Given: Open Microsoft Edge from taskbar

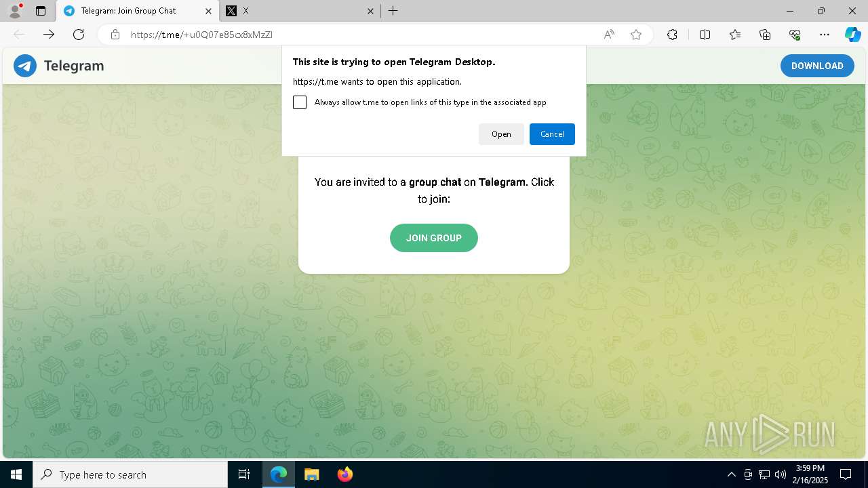Looking at the screenshot, I should pos(279,474).
